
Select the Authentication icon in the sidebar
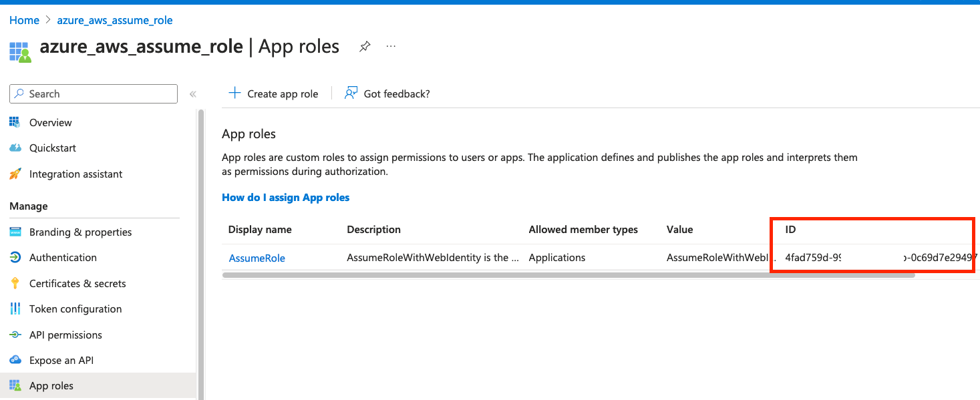click(15, 257)
